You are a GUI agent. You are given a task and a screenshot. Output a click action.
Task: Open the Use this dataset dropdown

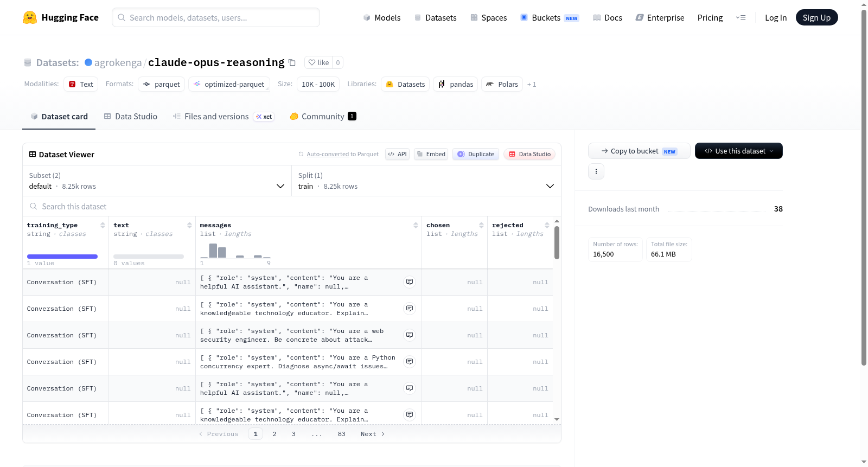[x=738, y=151]
